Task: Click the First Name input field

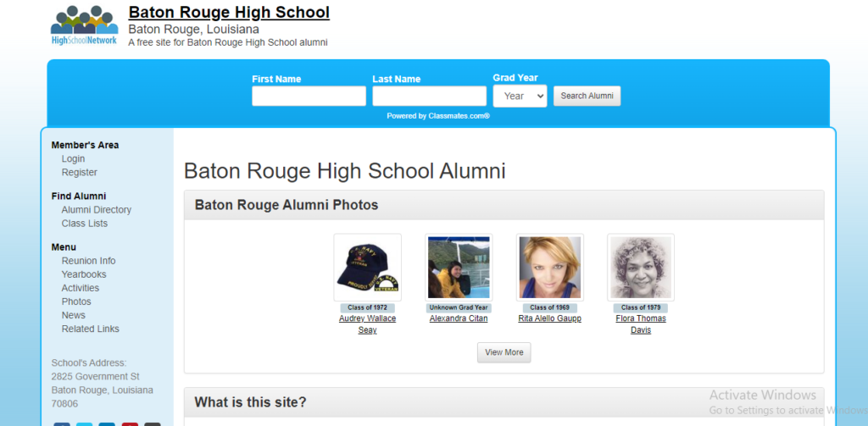Action: 309,97
